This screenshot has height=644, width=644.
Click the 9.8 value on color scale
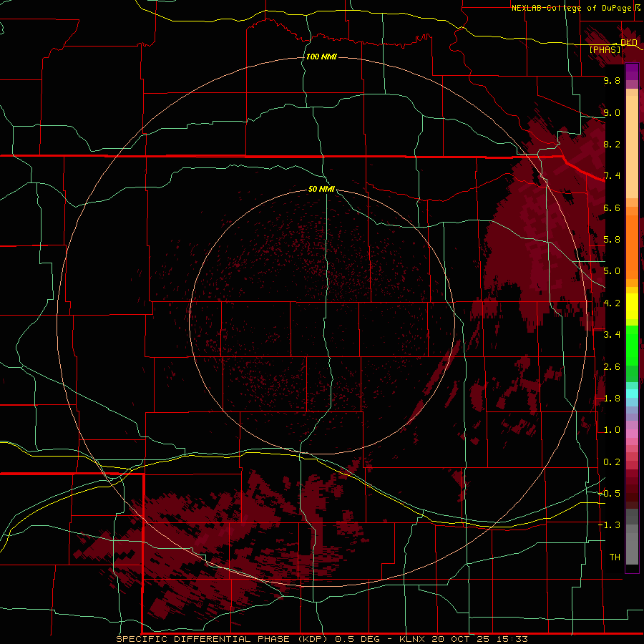pyautogui.click(x=612, y=80)
